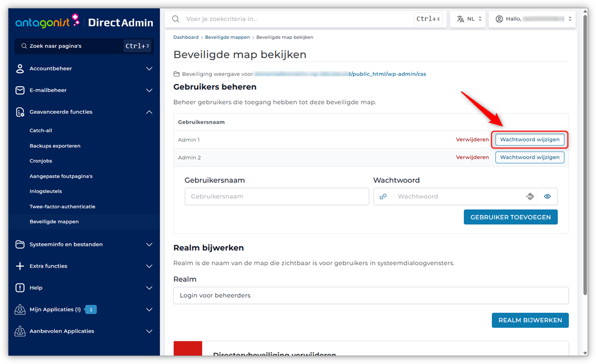Open the NL language dropdown

[468, 19]
